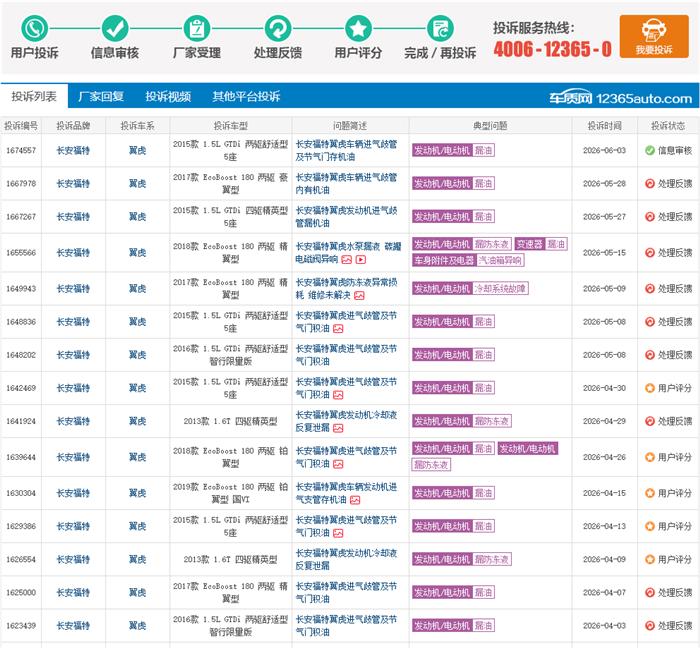Viewport: 700px width, 648px height.
Task: Click orange 用户评分 status icon for 1626554
Action: pos(650,559)
